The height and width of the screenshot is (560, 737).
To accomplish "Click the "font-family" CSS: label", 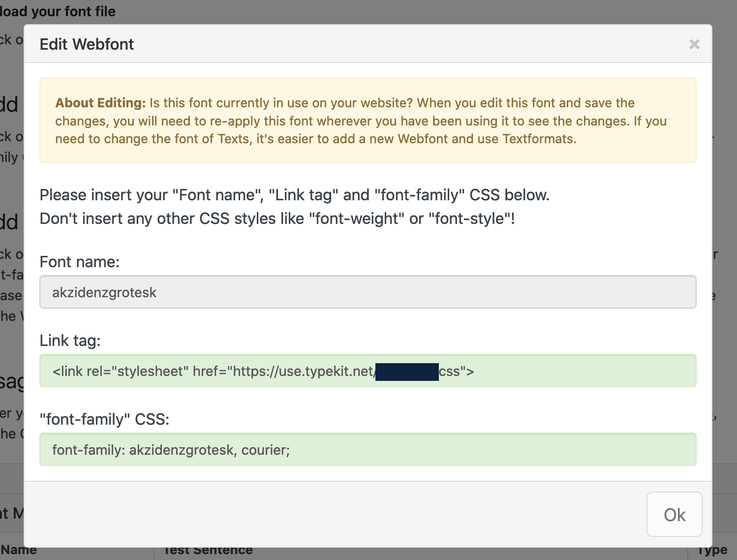I will click(104, 419).
